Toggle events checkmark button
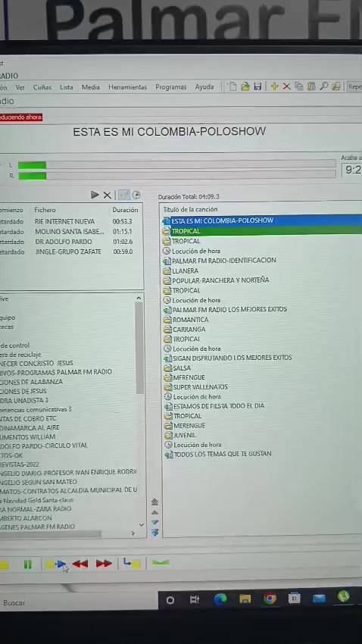The width and height of the screenshot is (362, 644). coord(124,195)
